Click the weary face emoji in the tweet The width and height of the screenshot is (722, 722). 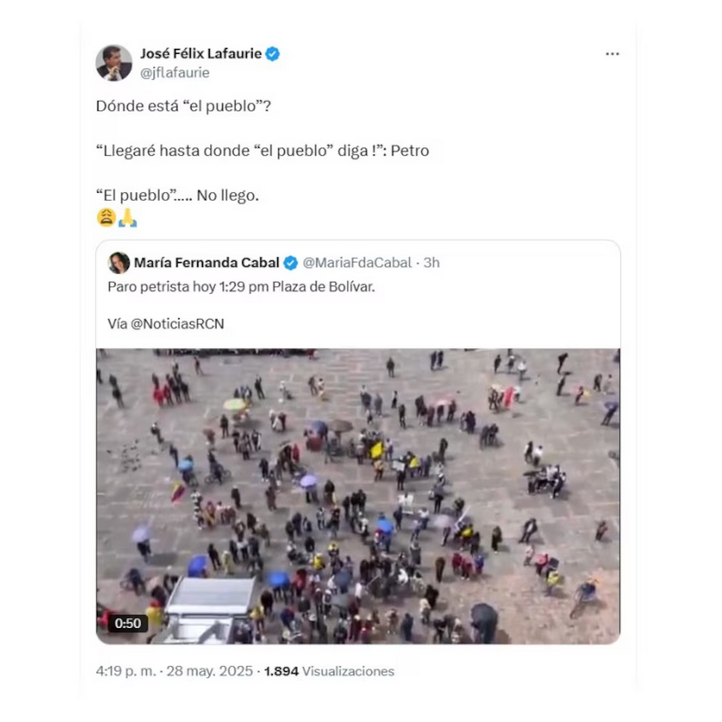pyautogui.click(x=106, y=218)
